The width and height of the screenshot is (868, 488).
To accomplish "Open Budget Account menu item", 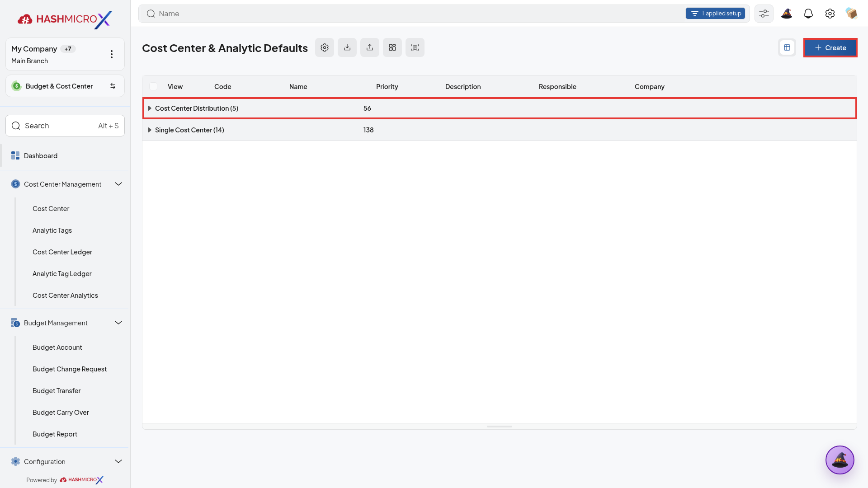I will [x=57, y=347].
